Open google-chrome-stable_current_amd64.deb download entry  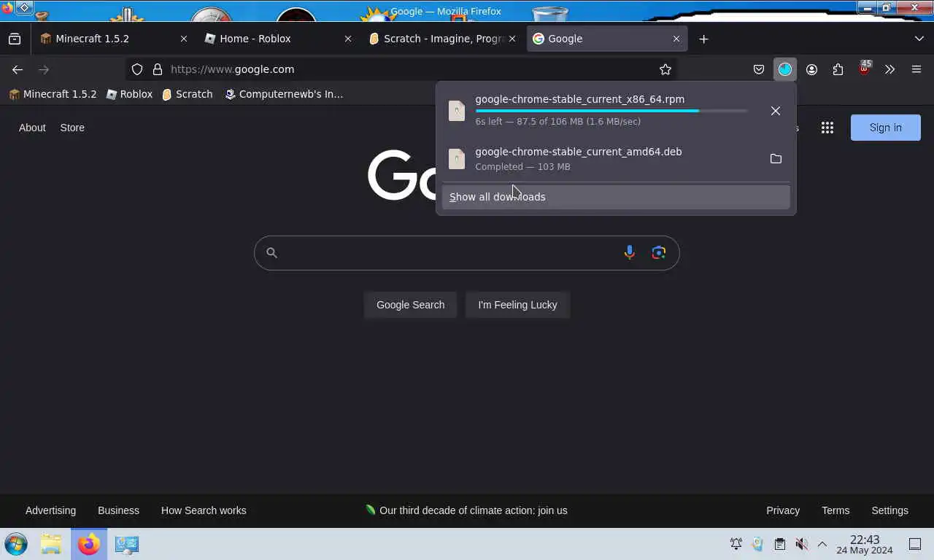[602, 158]
